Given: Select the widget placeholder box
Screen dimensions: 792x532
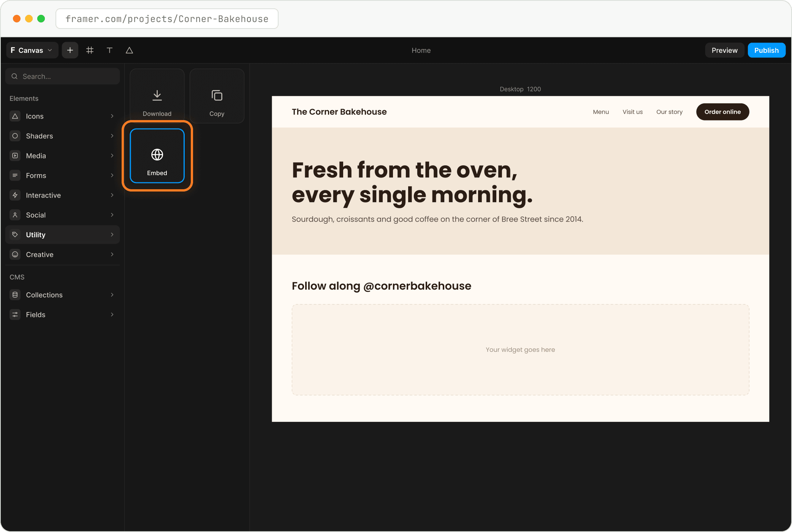Looking at the screenshot, I should pos(520,350).
